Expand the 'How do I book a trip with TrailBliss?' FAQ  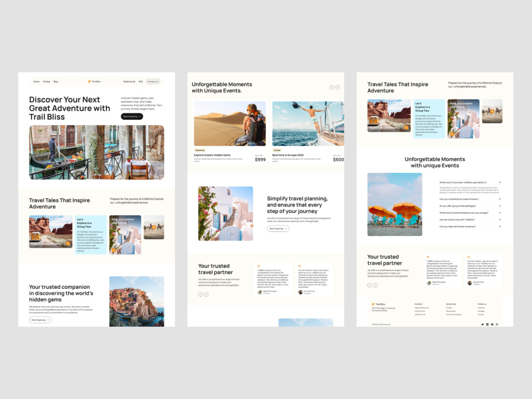pos(470,220)
